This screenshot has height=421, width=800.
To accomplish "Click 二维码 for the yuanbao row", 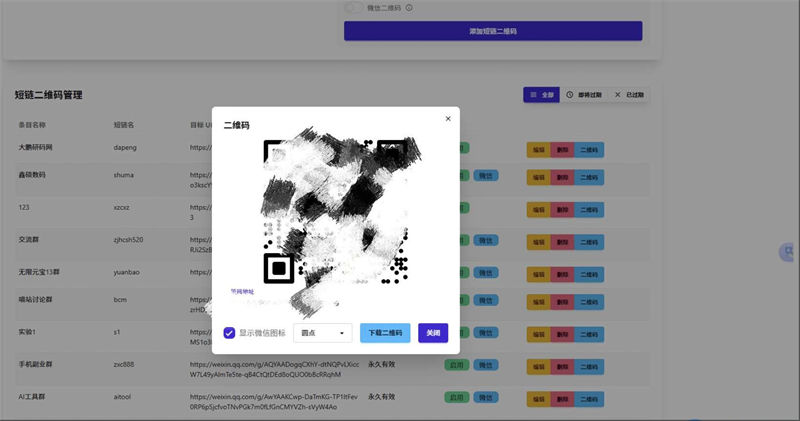I will pyautogui.click(x=589, y=275).
